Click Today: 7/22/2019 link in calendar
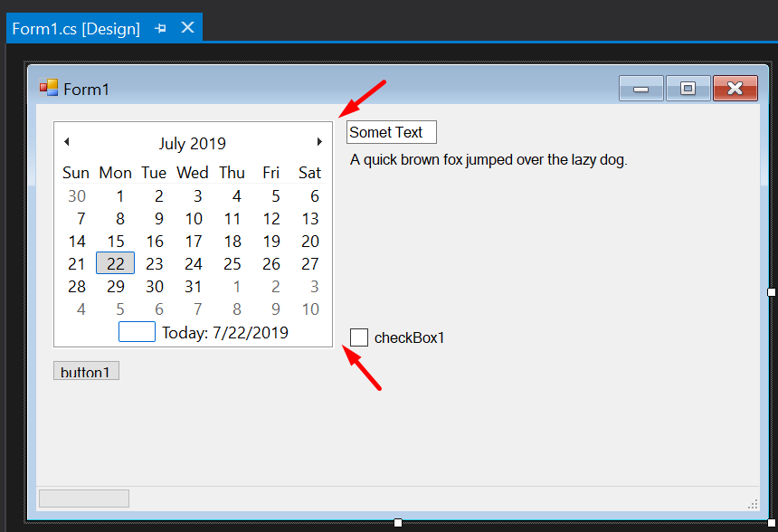The width and height of the screenshot is (778, 532). click(x=224, y=333)
